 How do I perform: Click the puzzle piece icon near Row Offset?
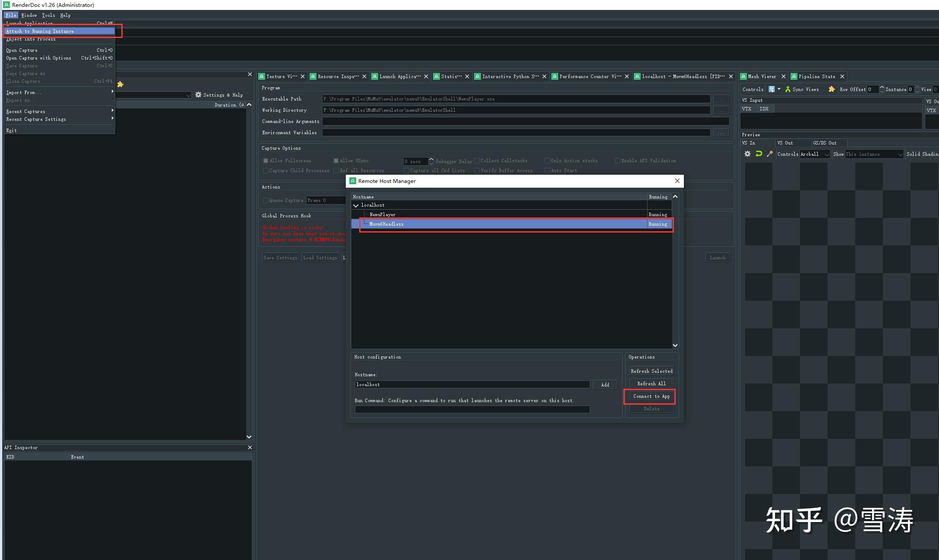point(832,89)
